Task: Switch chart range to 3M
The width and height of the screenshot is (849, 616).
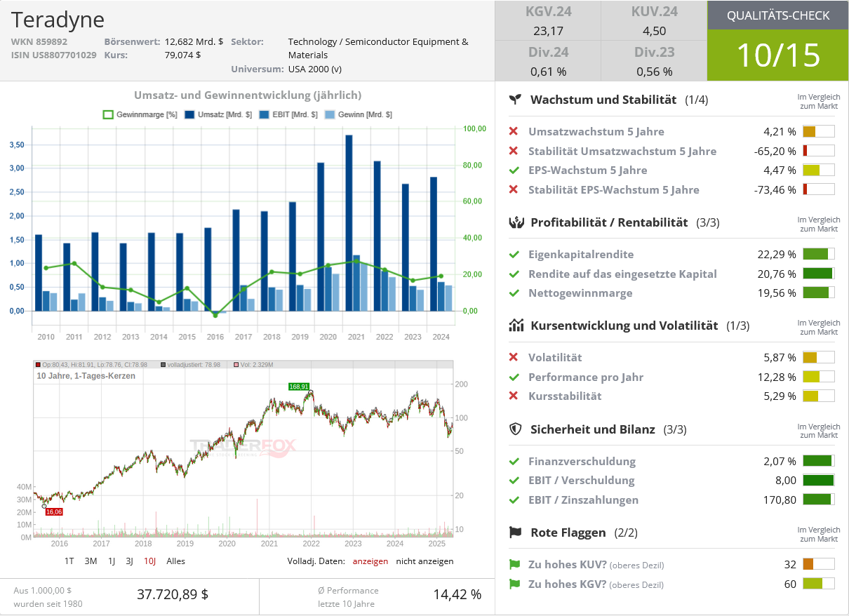Action: tap(91, 561)
